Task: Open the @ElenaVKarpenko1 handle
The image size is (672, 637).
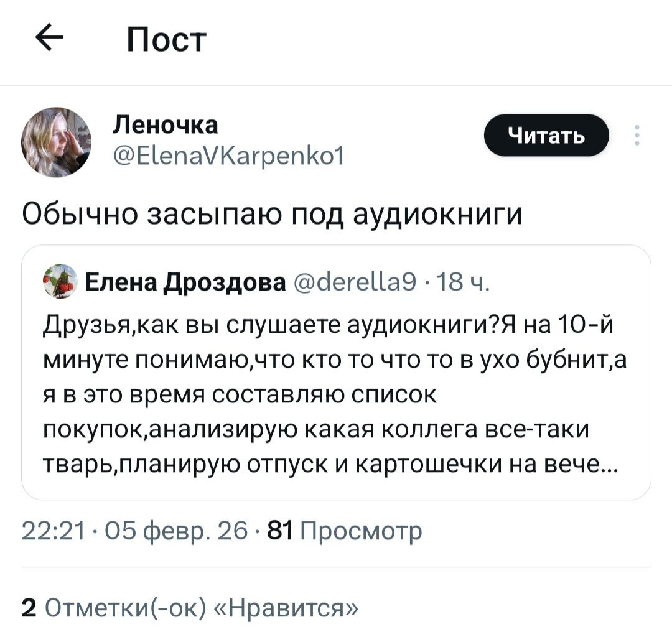Action: 230,152
